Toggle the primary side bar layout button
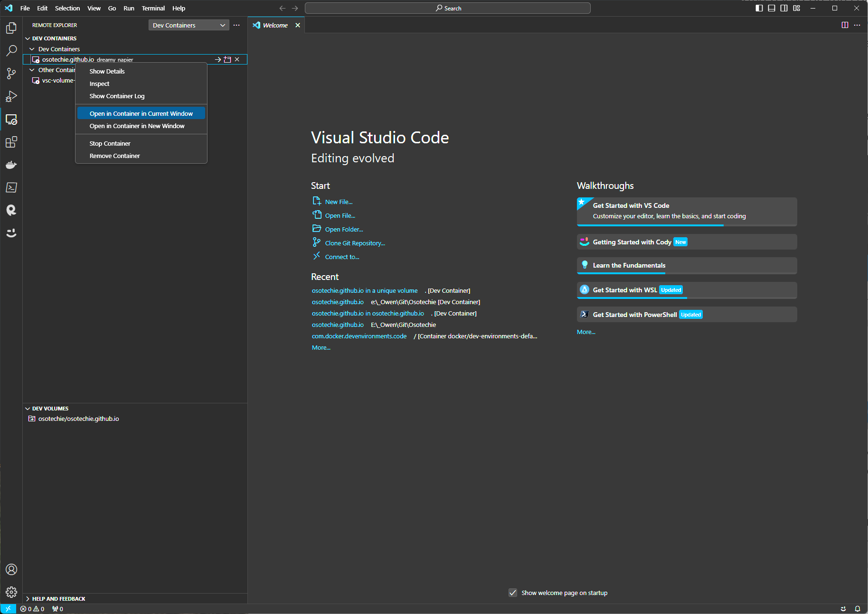Screen dimensions: 868x614 [x=759, y=8]
